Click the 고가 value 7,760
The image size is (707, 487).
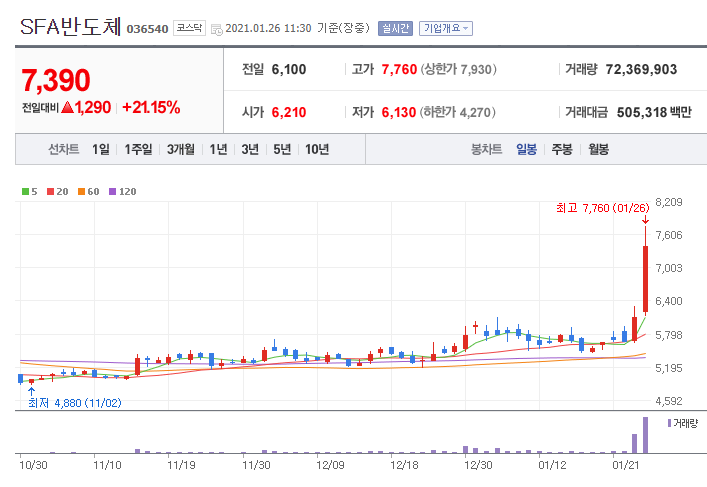click(x=399, y=69)
